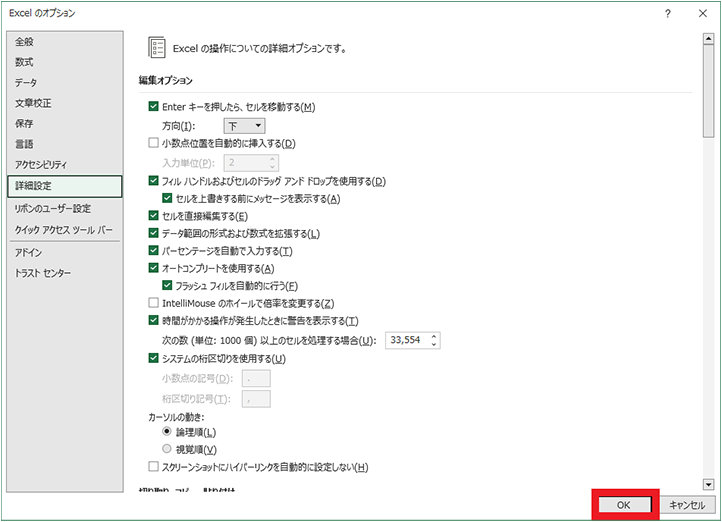Click the scrollbar up arrow
This screenshot has width=722, height=522.
[x=708, y=39]
